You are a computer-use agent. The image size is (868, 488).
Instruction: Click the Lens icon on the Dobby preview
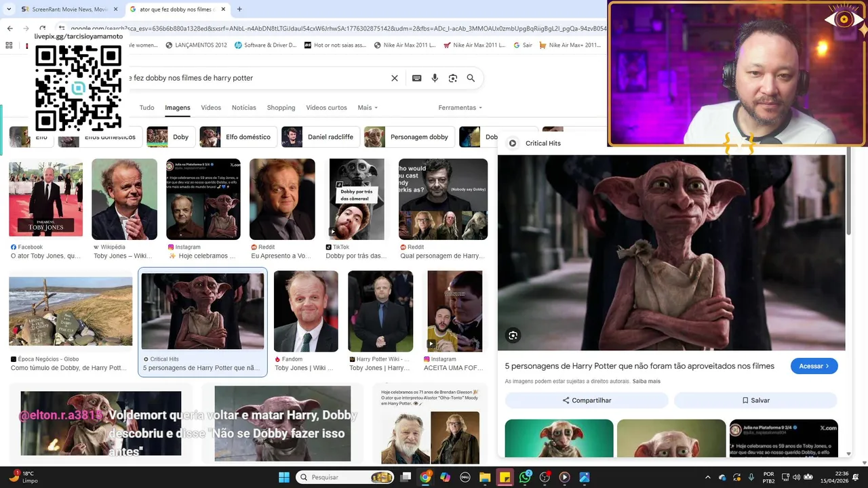[x=513, y=335]
